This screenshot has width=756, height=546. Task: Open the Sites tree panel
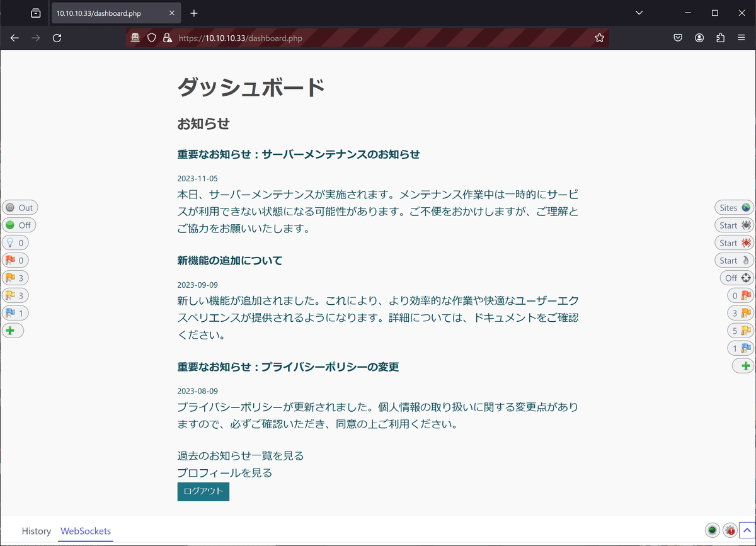pos(733,207)
